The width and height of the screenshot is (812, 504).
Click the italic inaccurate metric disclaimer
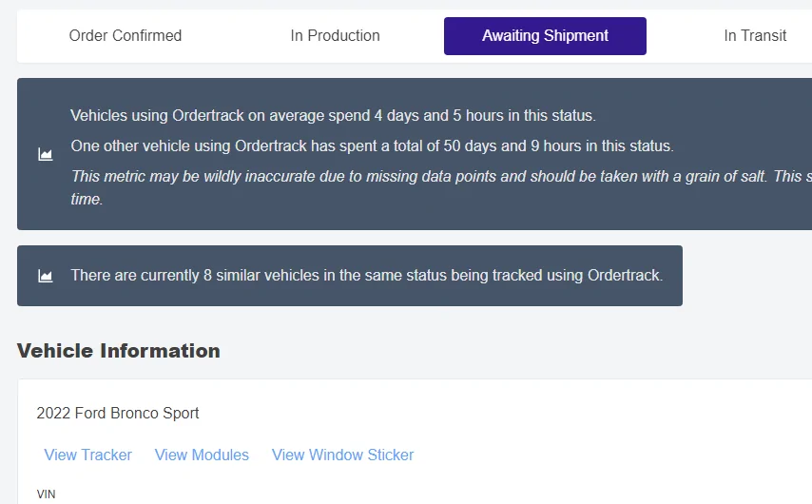click(x=380, y=177)
